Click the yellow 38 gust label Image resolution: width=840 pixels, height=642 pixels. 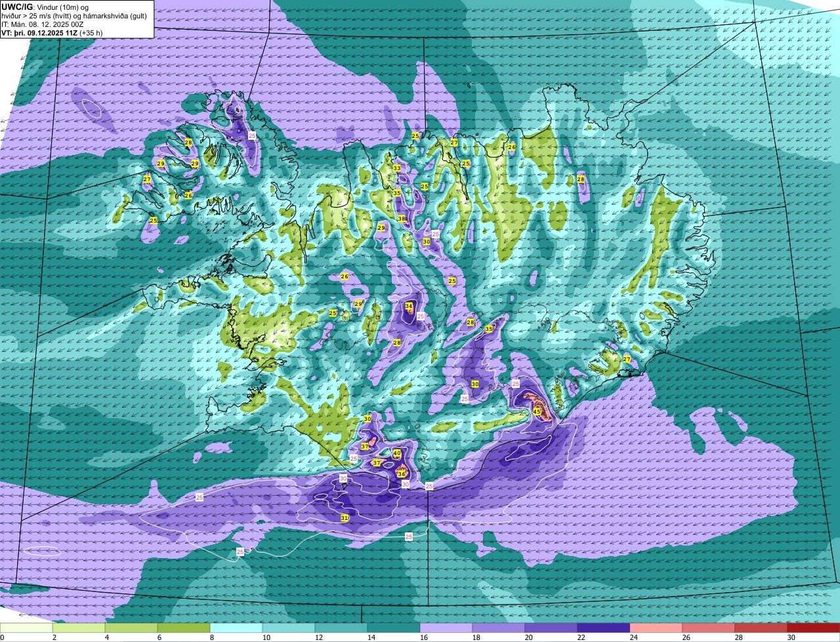coord(402,219)
